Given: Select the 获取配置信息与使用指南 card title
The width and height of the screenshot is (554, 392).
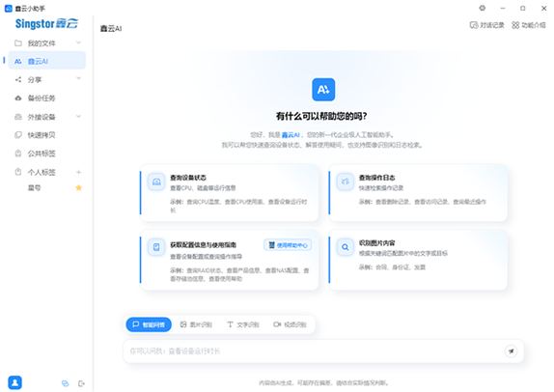Looking at the screenshot, I should [203, 245].
